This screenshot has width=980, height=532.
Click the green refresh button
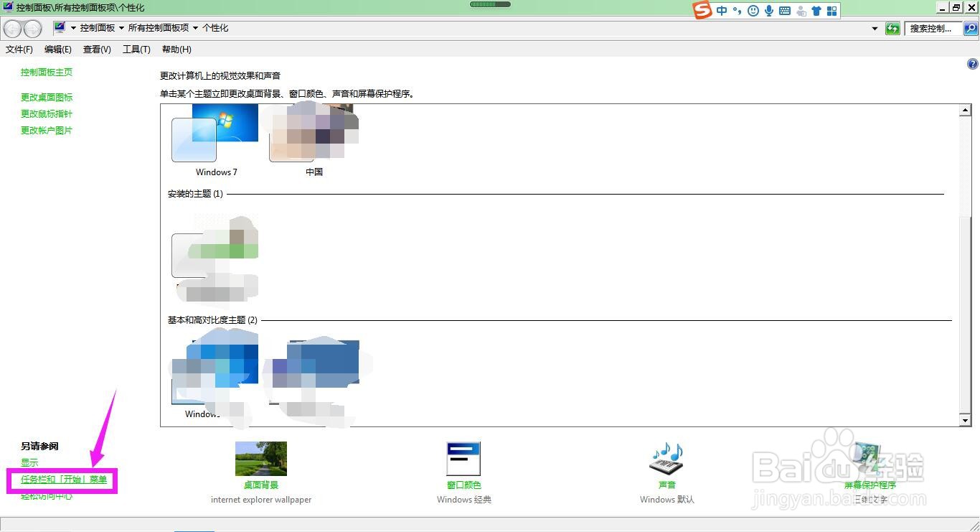click(892, 29)
